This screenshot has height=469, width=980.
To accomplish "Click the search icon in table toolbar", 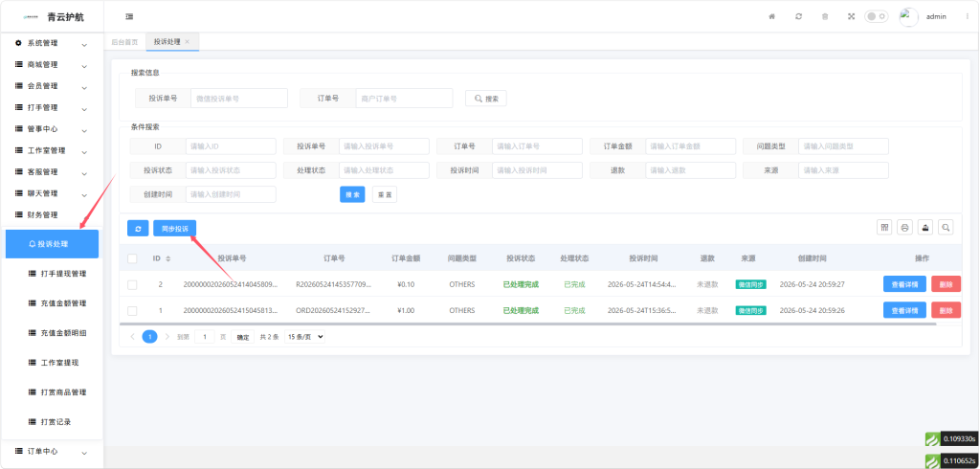I will pos(946,228).
